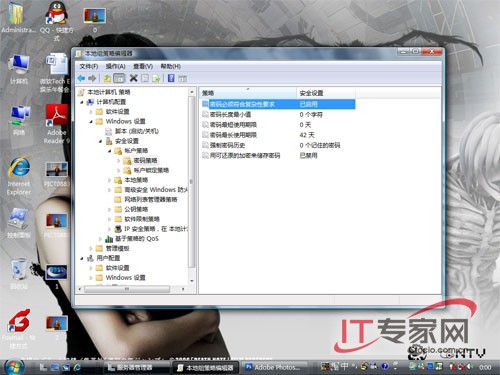Screen dimensions: 500x375
Task: Open the 操作(A) menu
Action: tap(115, 66)
